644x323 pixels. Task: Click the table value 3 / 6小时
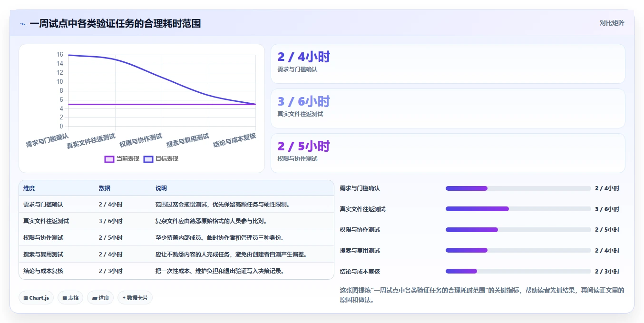coord(111,221)
